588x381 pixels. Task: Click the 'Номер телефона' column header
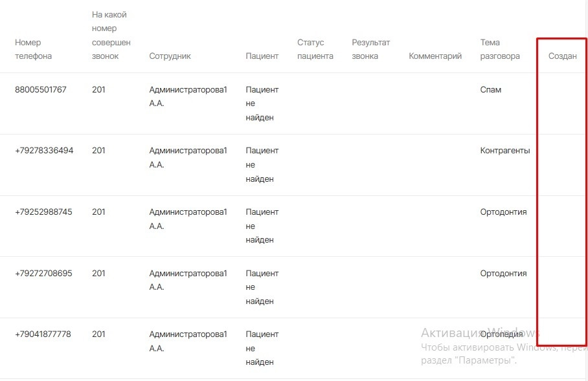pos(33,49)
